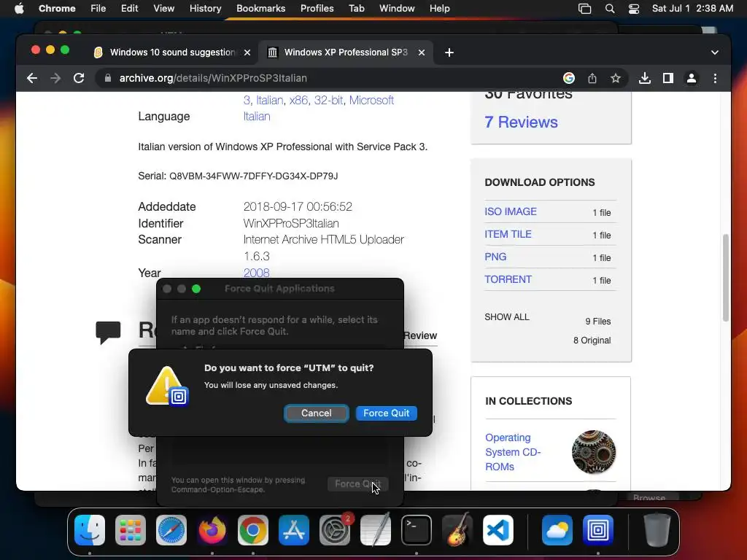Viewport: 747px width, 560px height.
Task: Open Launchpad from the Dock
Action: point(131,530)
